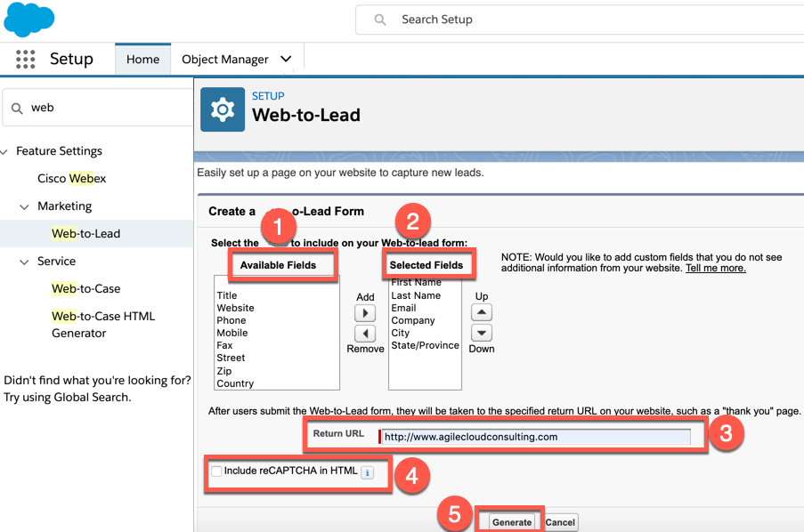804x532 pixels.
Task: Click the Return URL input field
Action: (536, 437)
